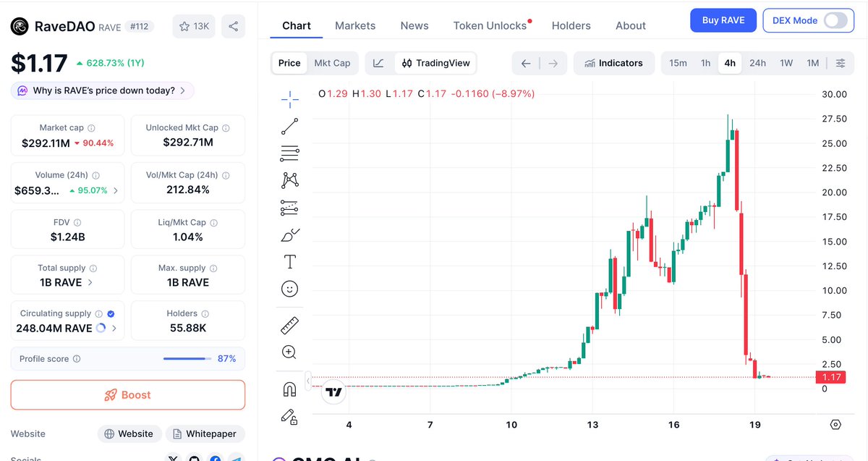Open the About tab
This screenshot has width=868, height=461.
631,25
